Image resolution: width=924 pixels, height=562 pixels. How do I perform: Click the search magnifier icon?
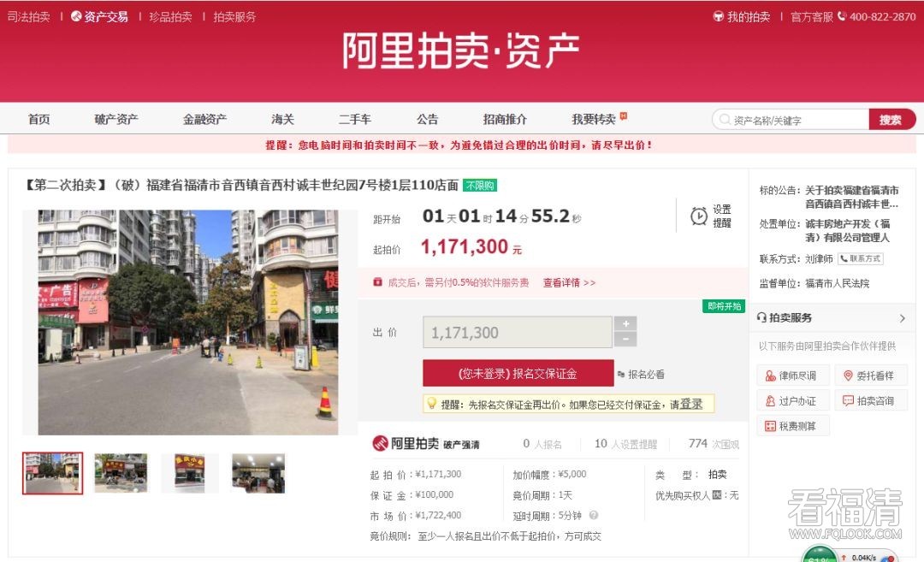pyautogui.click(x=725, y=120)
